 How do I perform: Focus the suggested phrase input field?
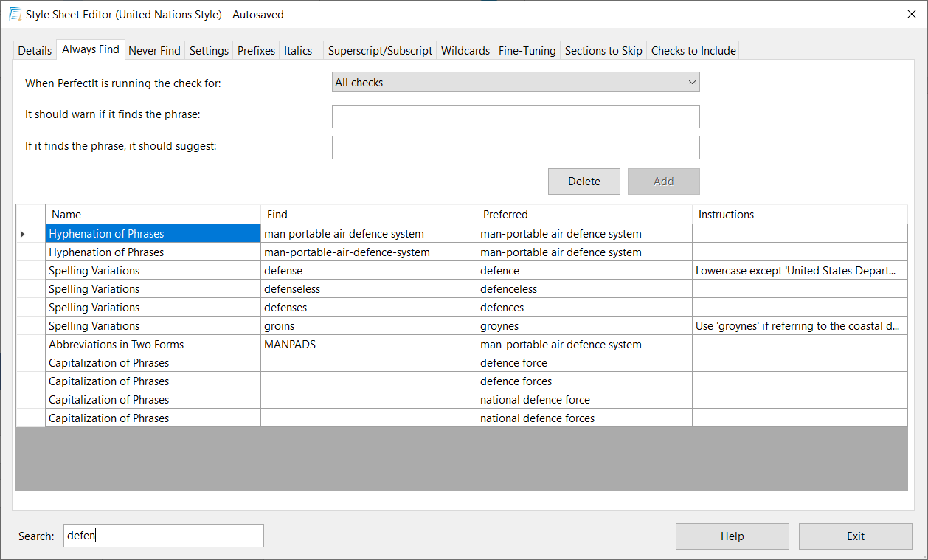click(x=515, y=148)
